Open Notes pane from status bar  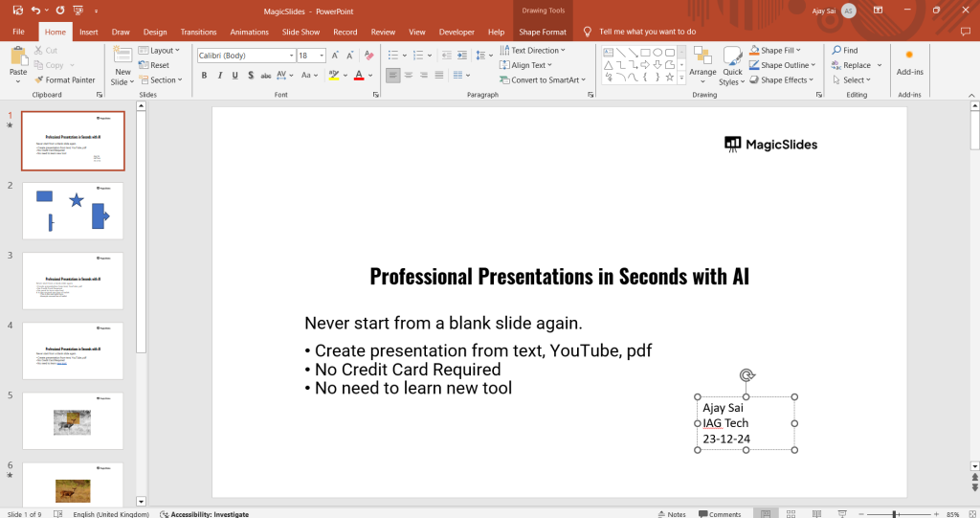[x=672, y=513]
